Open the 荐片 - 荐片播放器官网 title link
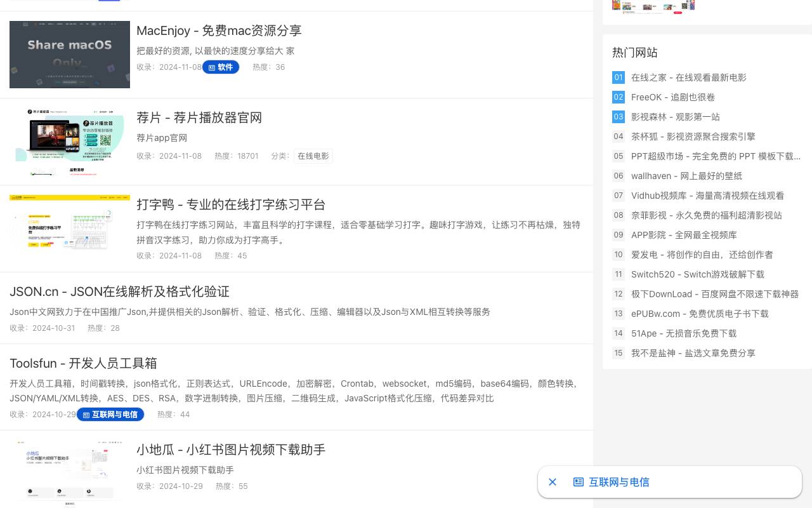812x508 pixels. click(x=199, y=117)
